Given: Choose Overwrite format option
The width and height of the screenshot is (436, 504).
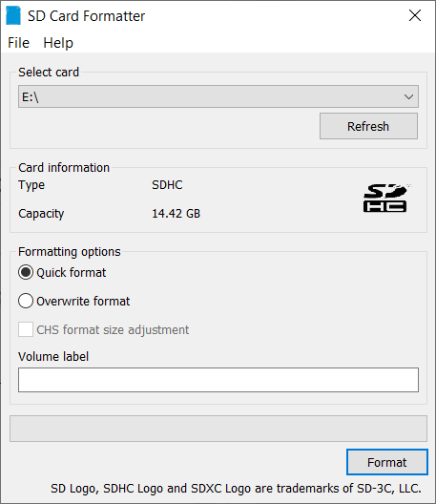Looking at the screenshot, I should pos(26,302).
